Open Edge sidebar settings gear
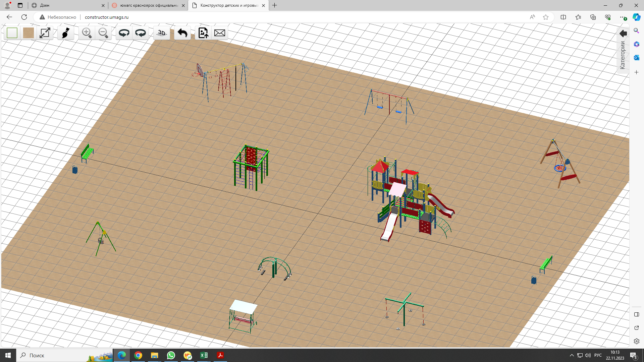 636,341
